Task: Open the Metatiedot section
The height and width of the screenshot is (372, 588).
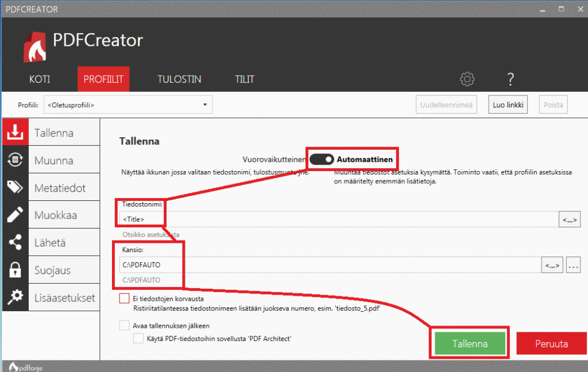Action: coord(64,188)
